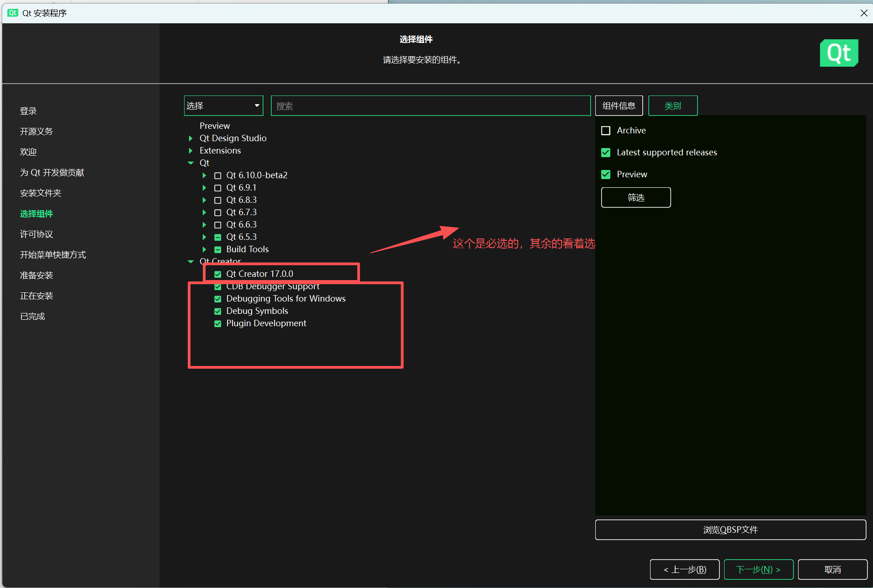The image size is (873, 588).
Task: Tick the Archive category checkbox
Action: (606, 131)
